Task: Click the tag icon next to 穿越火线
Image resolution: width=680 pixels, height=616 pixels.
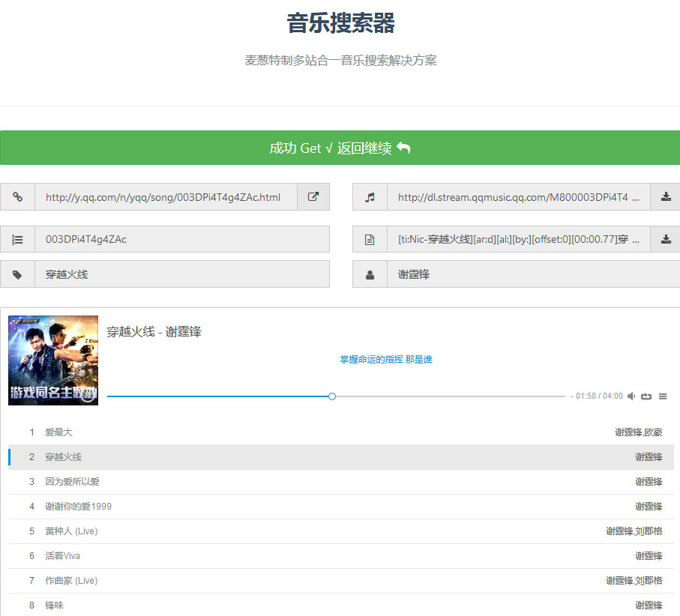Action: (x=16, y=274)
